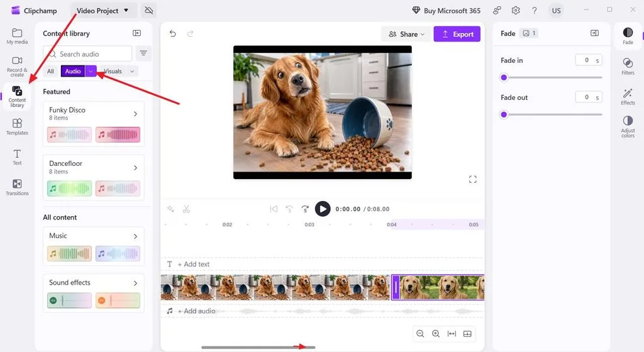644x352 pixels.
Task: Open the settings gear icon
Action: pos(516,11)
